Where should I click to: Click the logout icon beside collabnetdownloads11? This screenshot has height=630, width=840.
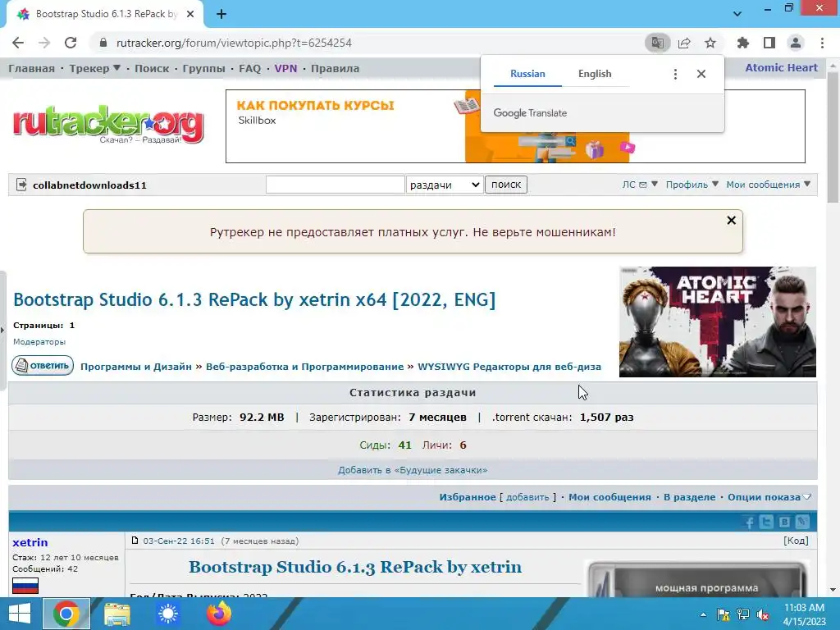21,185
